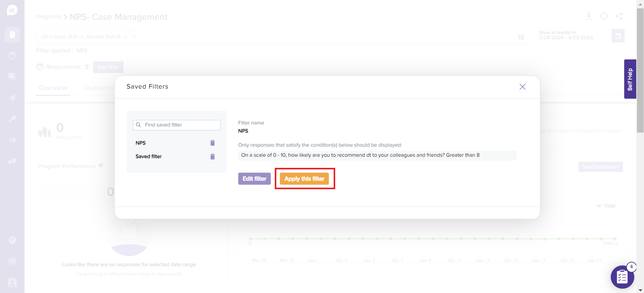Delete the NPS saved filter

tap(213, 143)
